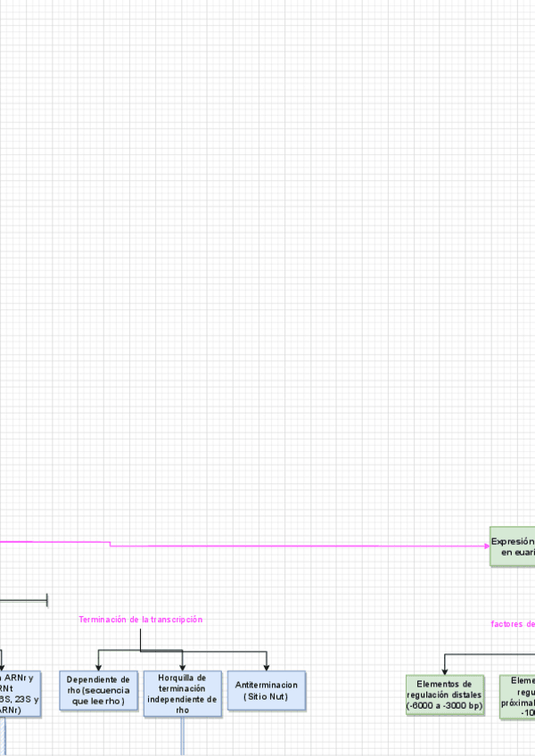Click the arrowhead entering the Horquilla box

[x=183, y=667]
